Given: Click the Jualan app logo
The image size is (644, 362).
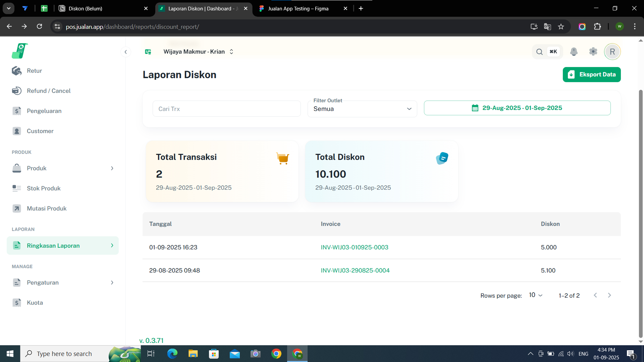Looking at the screenshot, I should (19, 51).
